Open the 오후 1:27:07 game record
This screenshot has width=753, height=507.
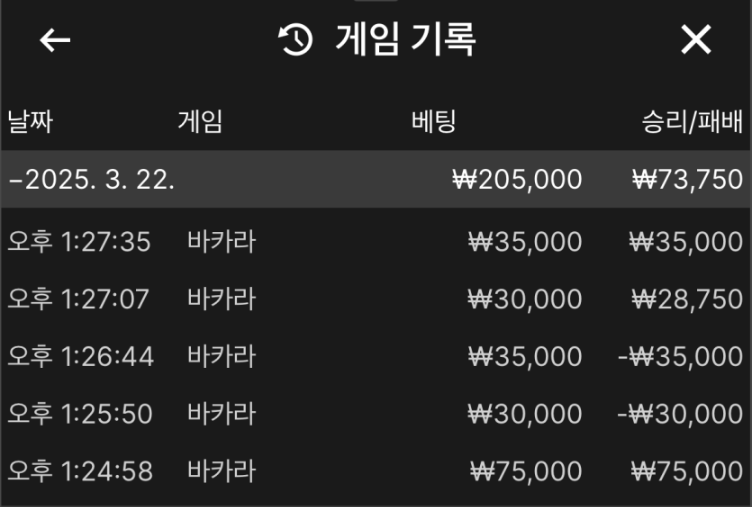(x=80, y=299)
